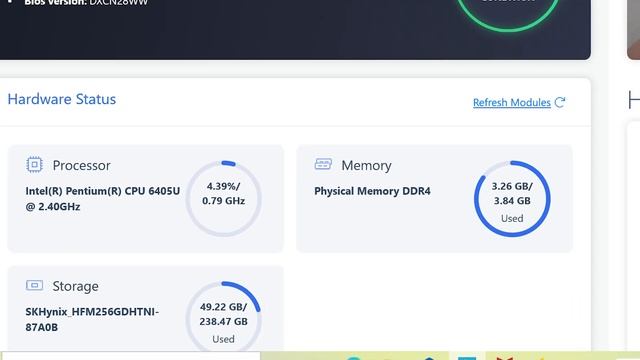The height and width of the screenshot is (360, 640).
Task: Click the Hardware Status heading
Action: [x=62, y=99]
